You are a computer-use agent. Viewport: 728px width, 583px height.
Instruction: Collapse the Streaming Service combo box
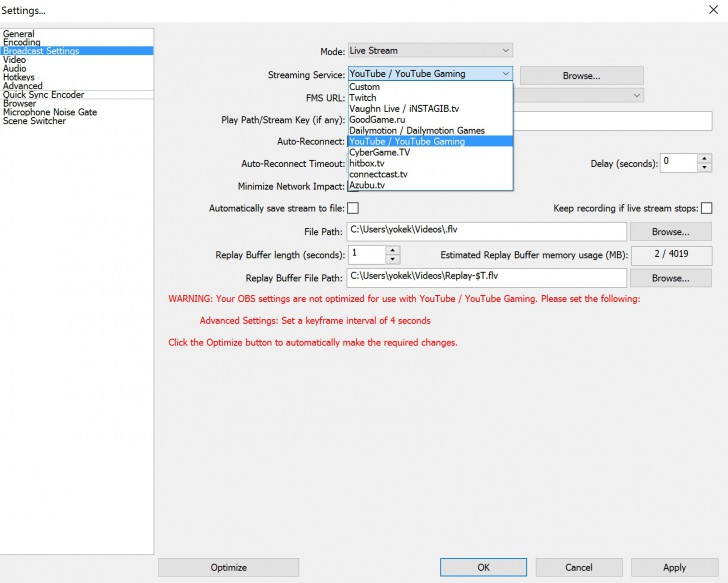pyautogui.click(x=430, y=73)
